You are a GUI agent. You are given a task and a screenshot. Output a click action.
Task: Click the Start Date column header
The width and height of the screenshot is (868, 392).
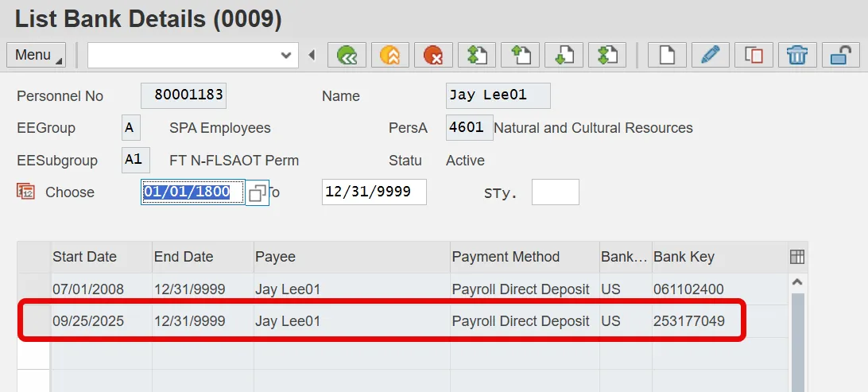tap(102, 257)
